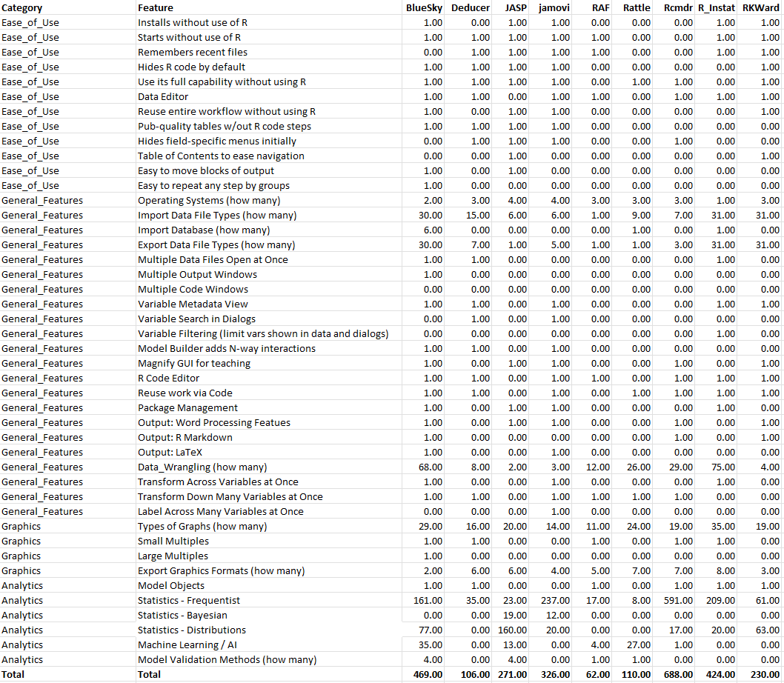Viewport: 784px width, 683px height.
Task: Select the 'Statistics - Bayesian' feature cell
Action: 182,615
